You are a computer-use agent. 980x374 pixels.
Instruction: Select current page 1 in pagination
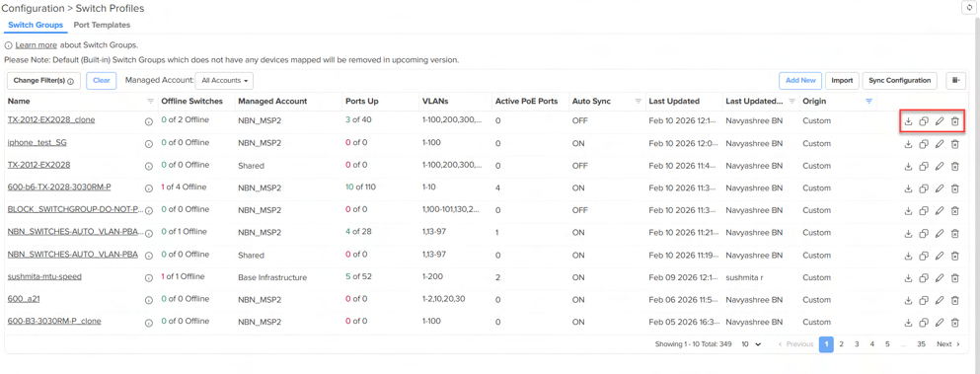tap(826, 344)
